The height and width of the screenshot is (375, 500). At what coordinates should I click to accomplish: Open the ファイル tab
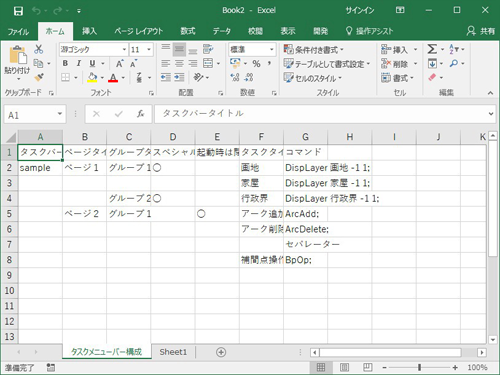click(18, 31)
